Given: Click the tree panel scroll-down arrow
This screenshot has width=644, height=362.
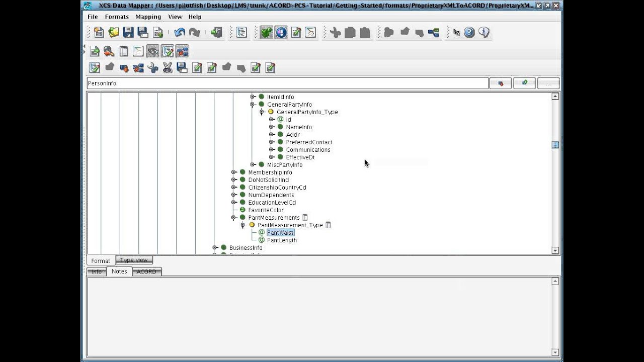Looking at the screenshot, I should [x=555, y=250].
